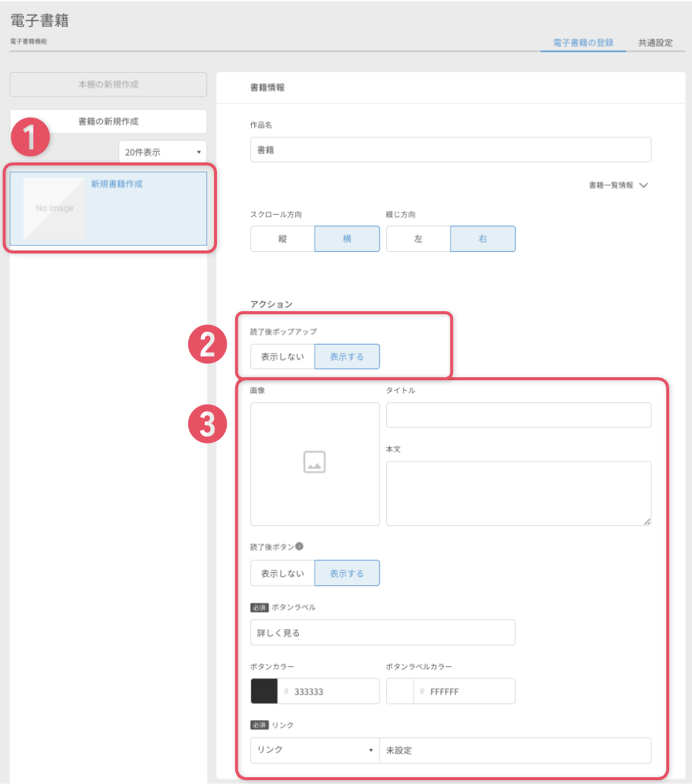
Task: Click the 作品名 input field
Action: 451,150
